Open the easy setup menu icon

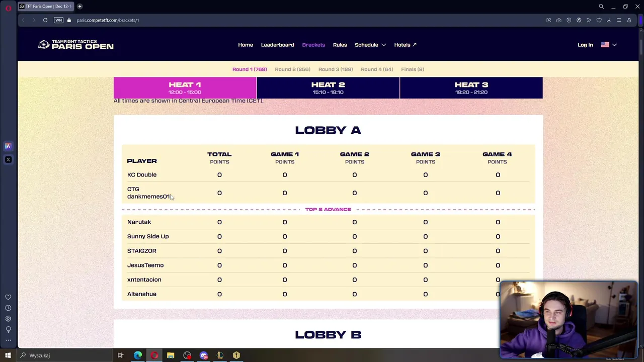[x=619, y=20]
